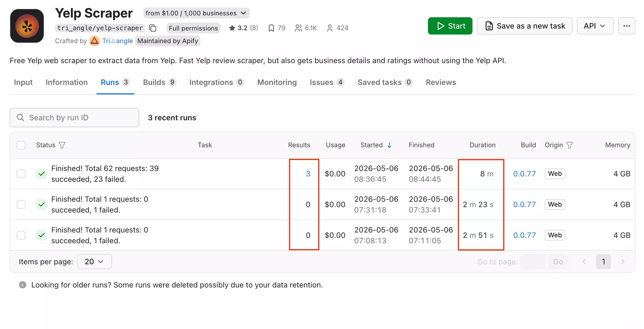644x329 pixels.
Task: Tick the checkbox for the 62 requests run
Action: pyautogui.click(x=21, y=174)
